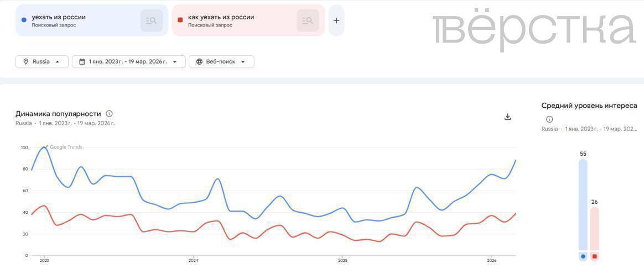644x274 pixels.
Task: Add a comparison term with plus button
Action: click(x=336, y=20)
